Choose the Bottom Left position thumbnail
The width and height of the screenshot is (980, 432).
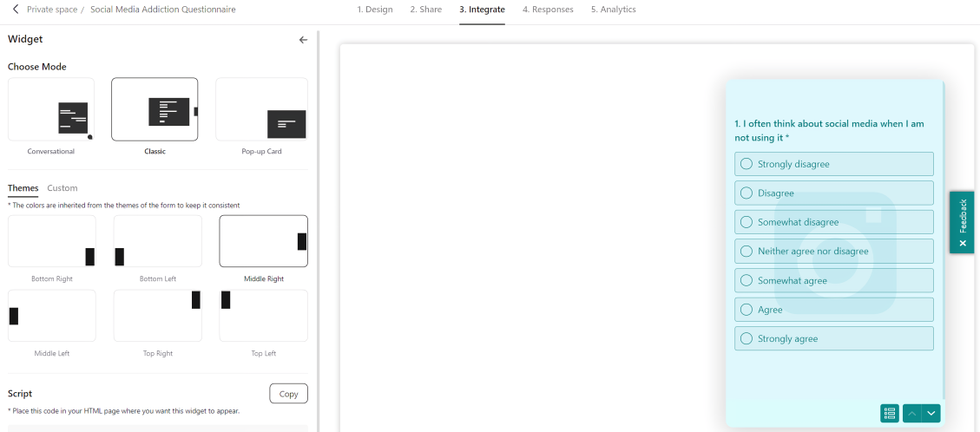tap(157, 242)
